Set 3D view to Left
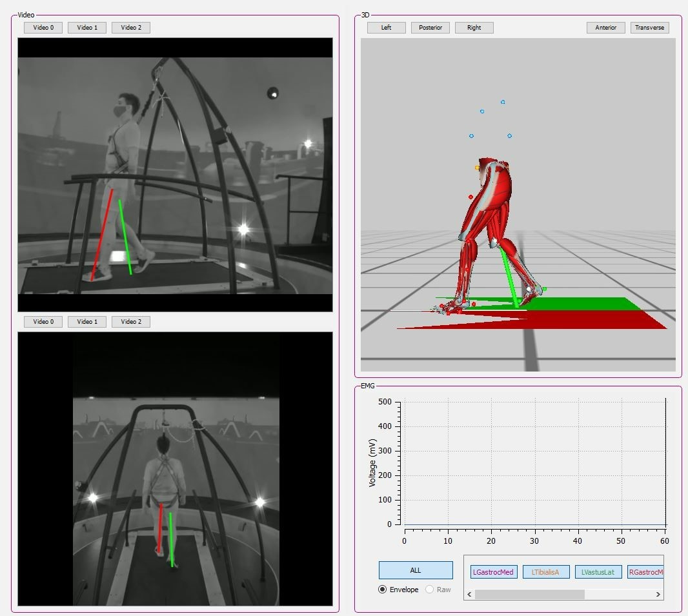Image resolution: width=688 pixels, height=616 pixels. tap(387, 28)
